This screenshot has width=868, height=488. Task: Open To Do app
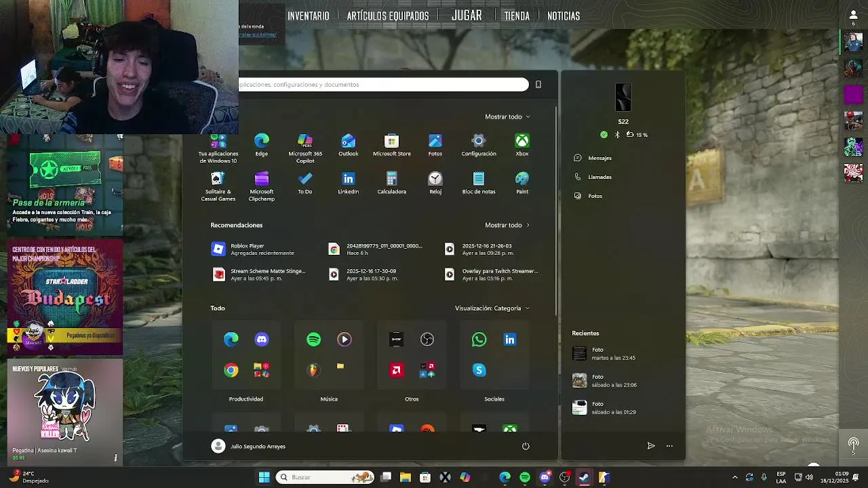point(304,183)
